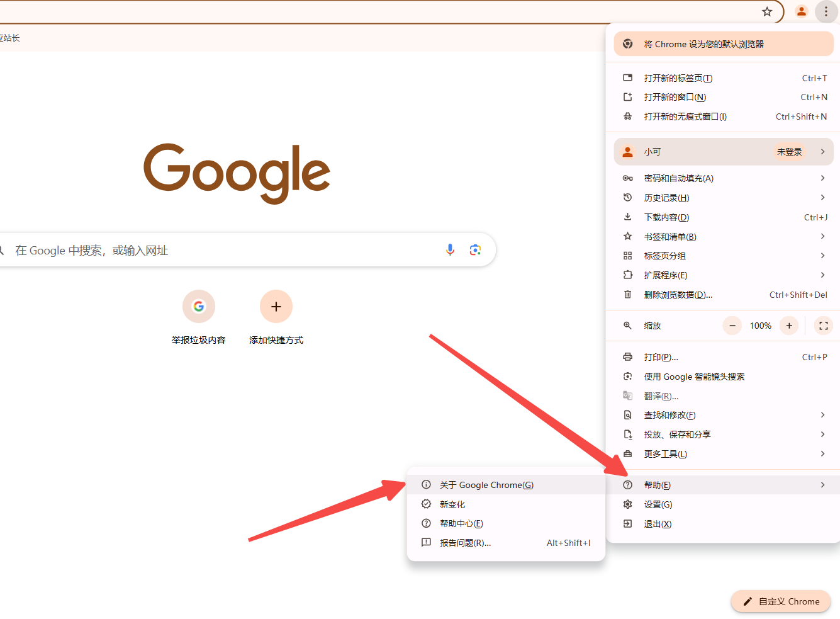
Task: Click the three-dot Chrome menu button
Action: (826, 11)
